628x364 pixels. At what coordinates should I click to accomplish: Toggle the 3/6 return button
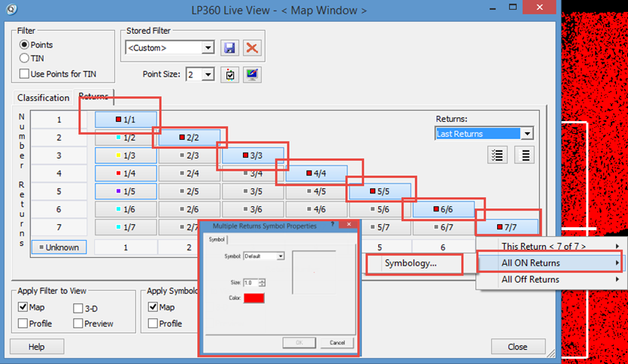click(x=253, y=209)
